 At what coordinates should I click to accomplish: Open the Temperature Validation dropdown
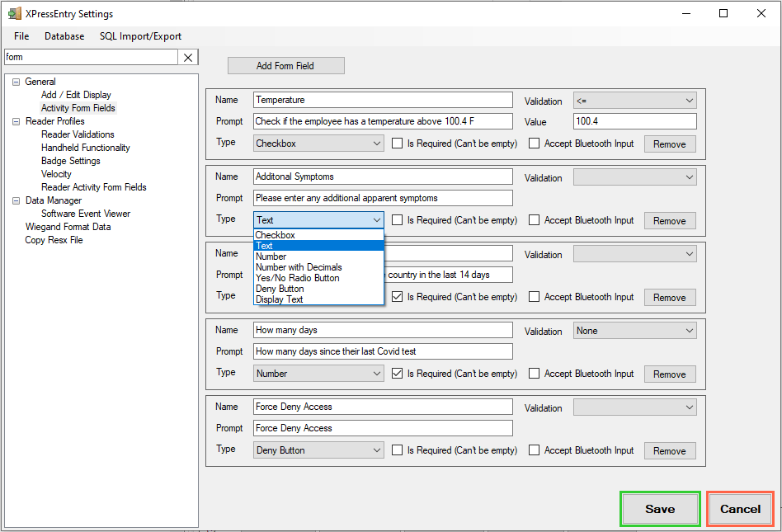tap(634, 101)
